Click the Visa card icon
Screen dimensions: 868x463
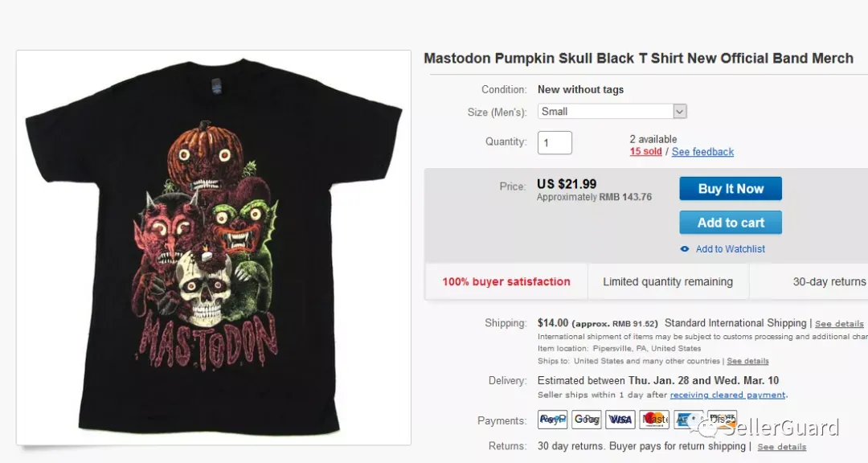tap(620, 420)
